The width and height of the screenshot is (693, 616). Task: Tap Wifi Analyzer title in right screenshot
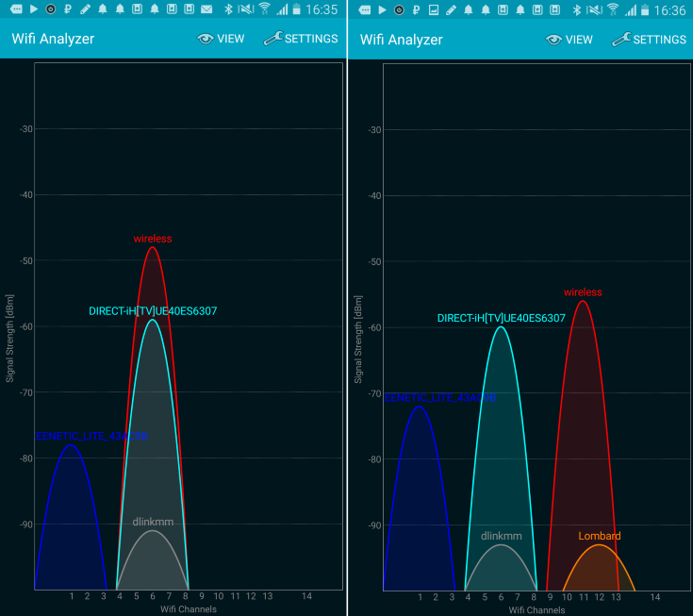tap(402, 40)
